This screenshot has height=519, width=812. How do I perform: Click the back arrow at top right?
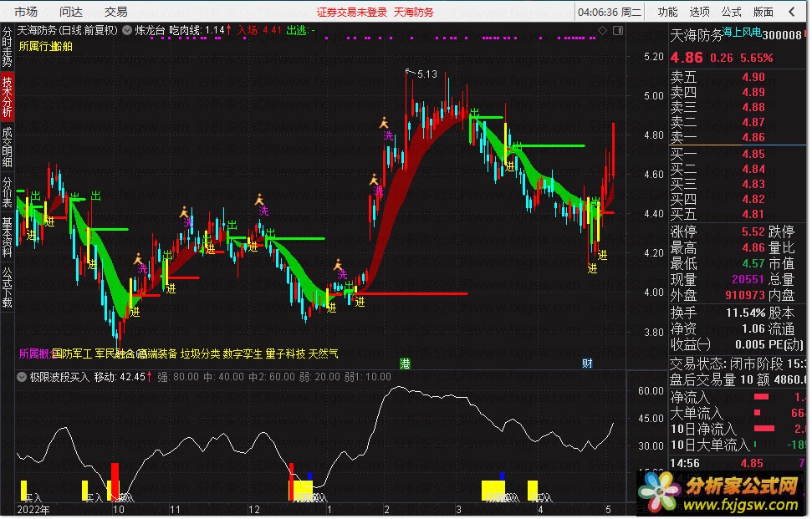pos(792,12)
